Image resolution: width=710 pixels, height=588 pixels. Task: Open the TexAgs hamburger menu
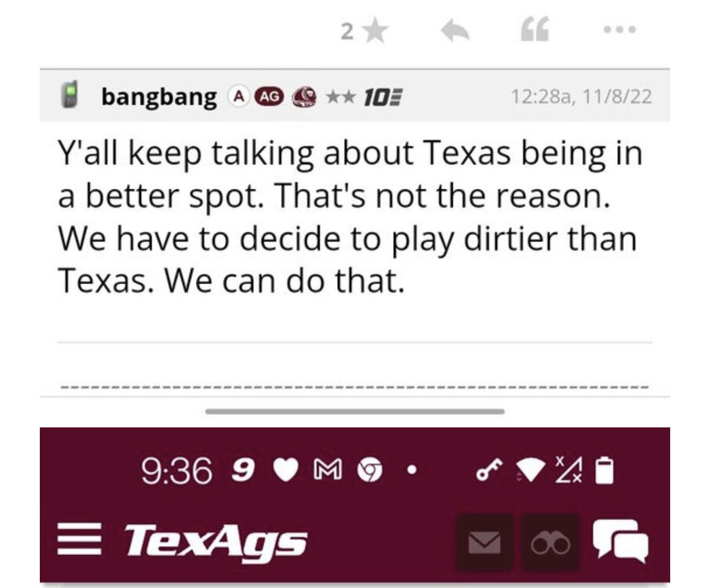pos(78,539)
